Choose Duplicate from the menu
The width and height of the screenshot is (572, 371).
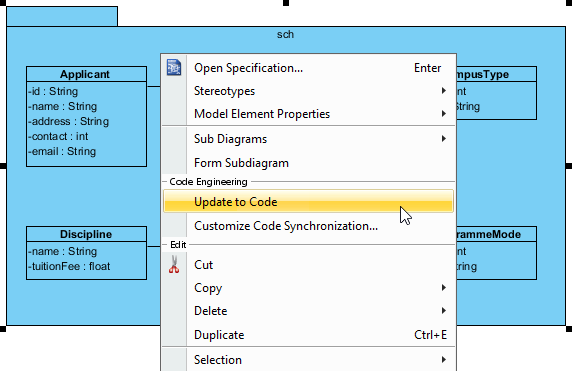click(x=308, y=335)
